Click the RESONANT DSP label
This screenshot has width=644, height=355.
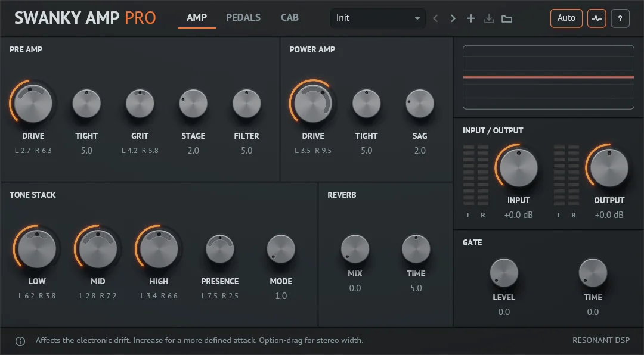[x=601, y=340]
